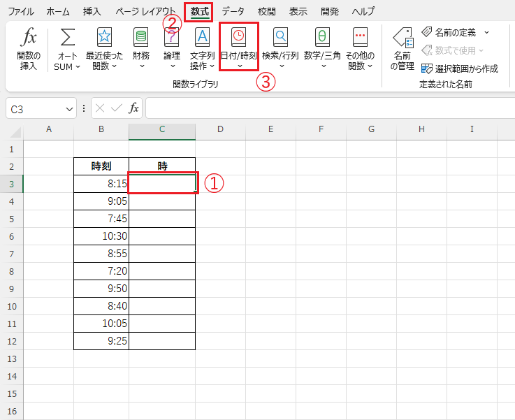
Task: Select the 時 header cell
Action: point(162,166)
